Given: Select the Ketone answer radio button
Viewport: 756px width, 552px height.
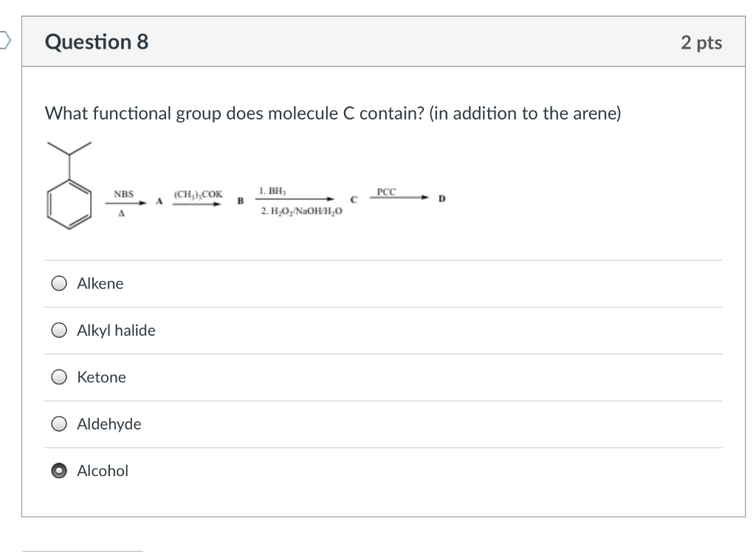Looking at the screenshot, I should [58, 376].
